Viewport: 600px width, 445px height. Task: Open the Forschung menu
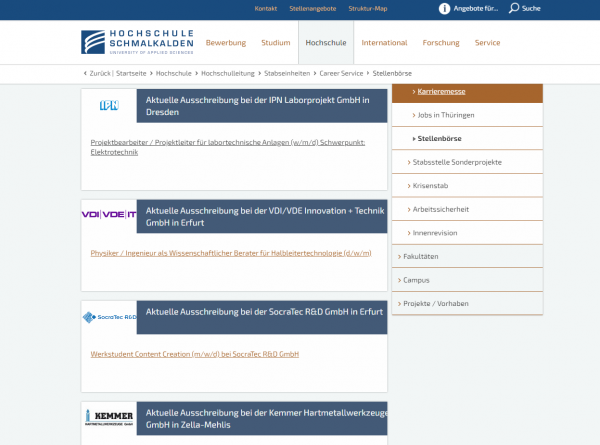[441, 42]
